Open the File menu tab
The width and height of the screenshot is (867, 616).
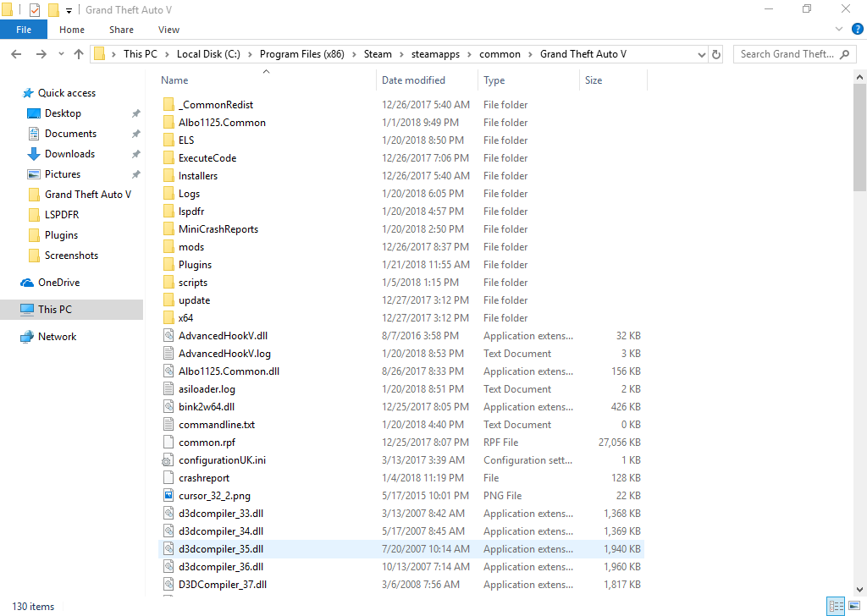click(x=24, y=30)
